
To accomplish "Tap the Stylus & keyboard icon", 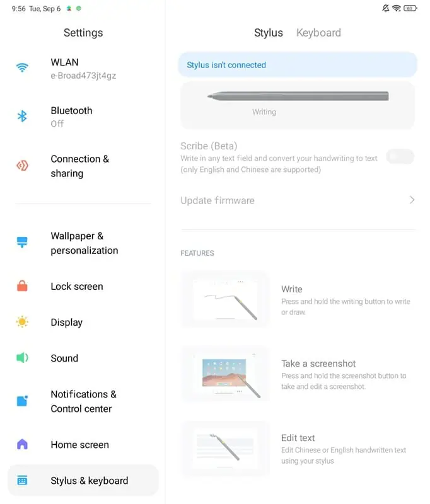I will 23,481.
